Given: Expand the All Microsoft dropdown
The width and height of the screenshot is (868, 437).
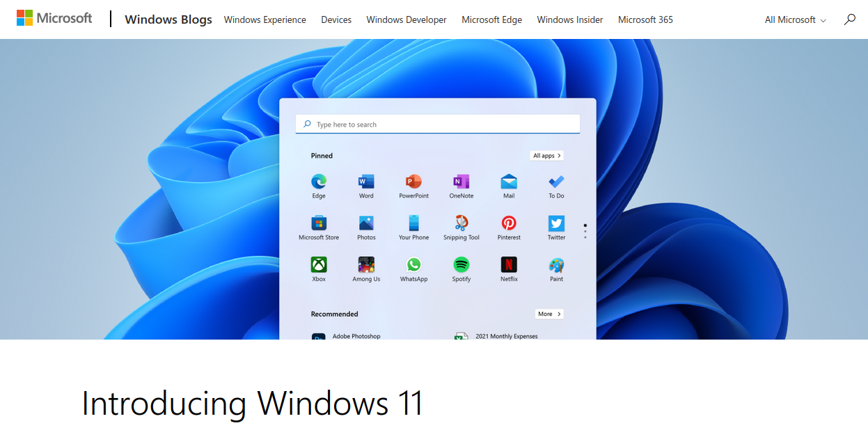Looking at the screenshot, I should point(794,19).
